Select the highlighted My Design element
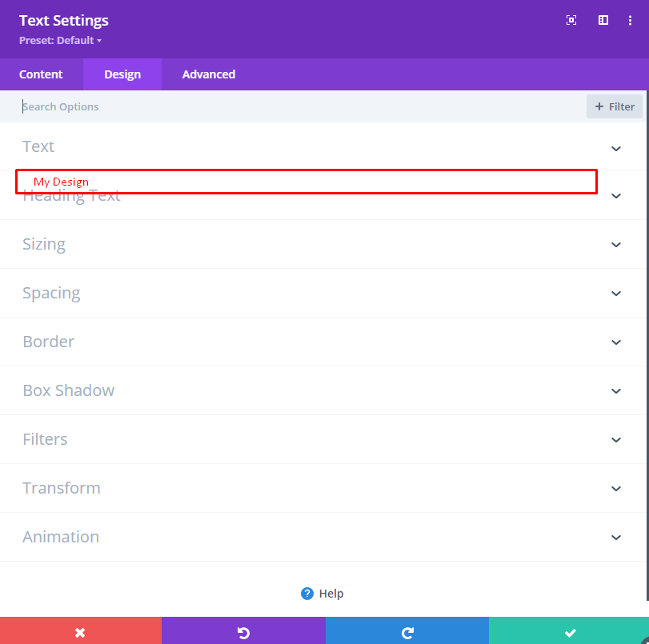 [x=306, y=182]
